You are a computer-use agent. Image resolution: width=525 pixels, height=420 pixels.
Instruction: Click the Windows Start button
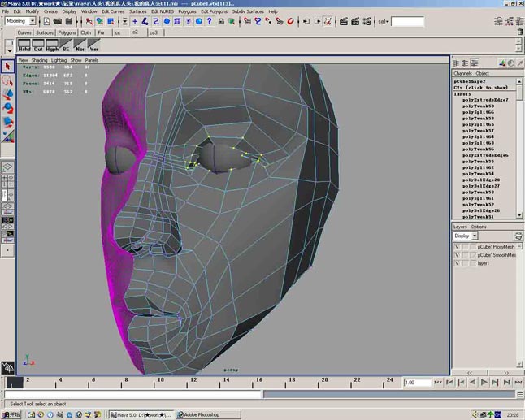11,414
